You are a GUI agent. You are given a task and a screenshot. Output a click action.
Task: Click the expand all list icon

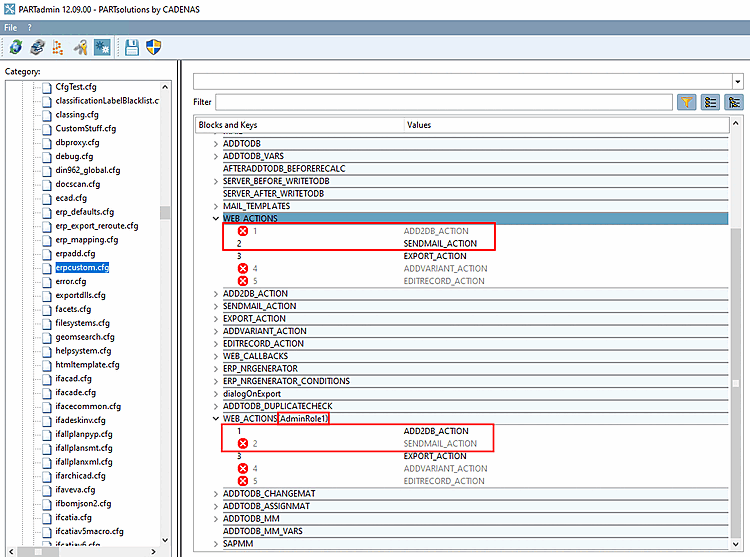coord(710,102)
